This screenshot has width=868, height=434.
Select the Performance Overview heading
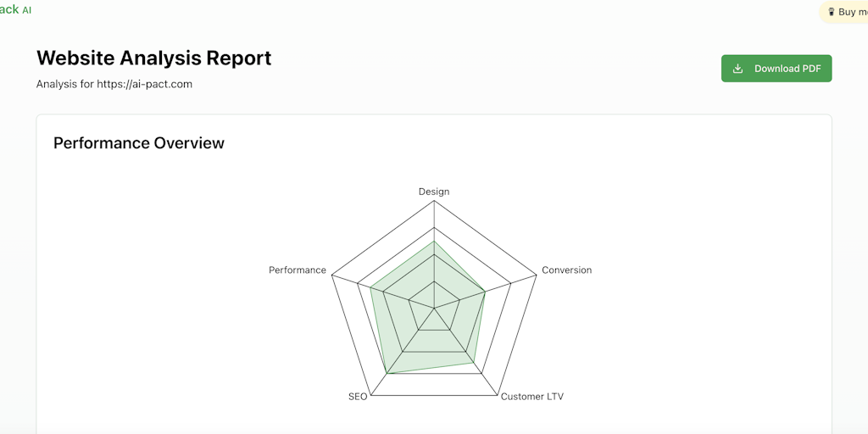pos(139,143)
